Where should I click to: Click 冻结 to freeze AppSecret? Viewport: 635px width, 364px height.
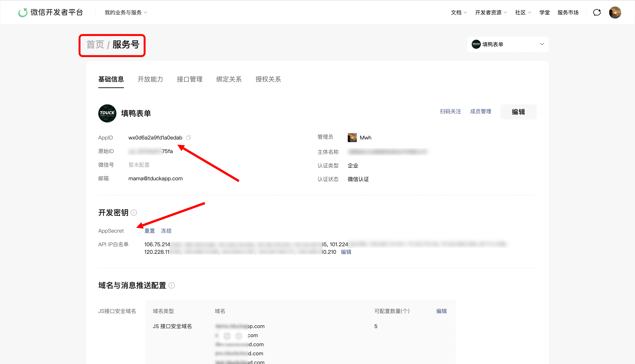coord(166,231)
